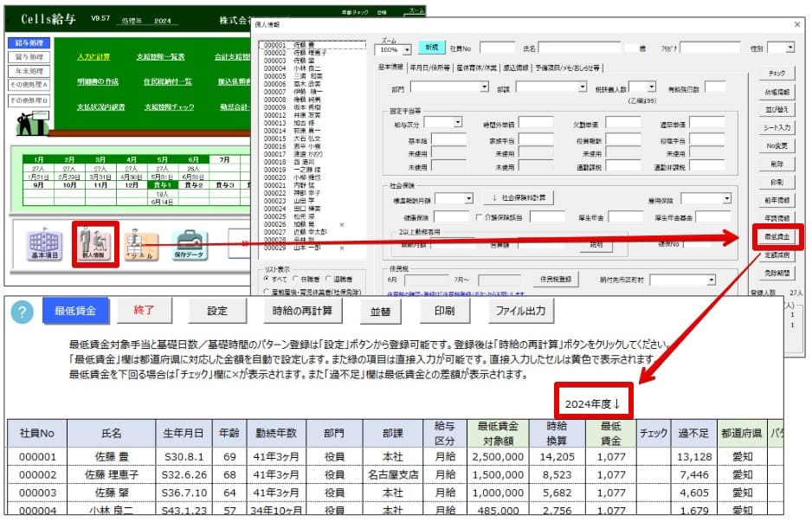Expand the 給与区分 dropdown

point(457,123)
